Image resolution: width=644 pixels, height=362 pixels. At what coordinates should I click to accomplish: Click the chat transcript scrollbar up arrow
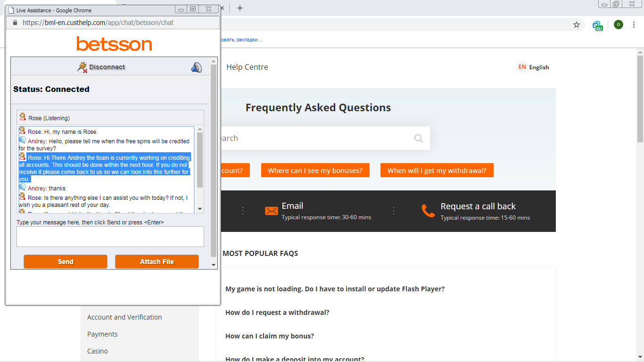click(200, 129)
